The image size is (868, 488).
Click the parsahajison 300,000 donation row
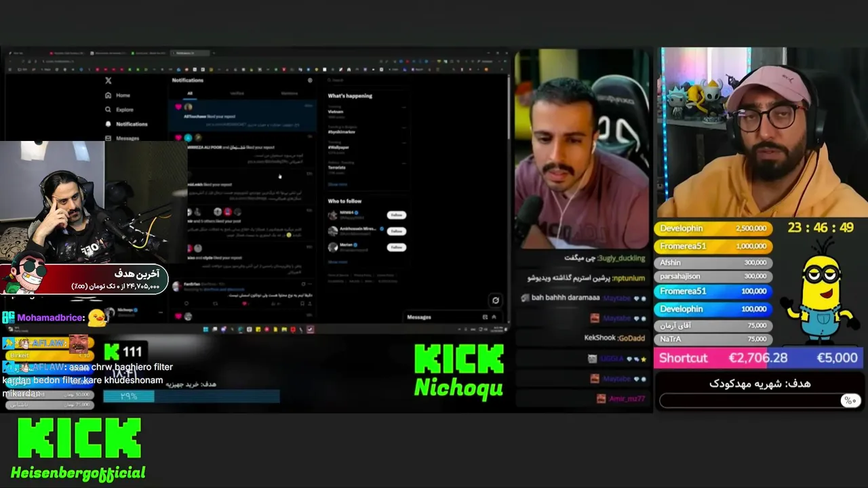tap(713, 277)
